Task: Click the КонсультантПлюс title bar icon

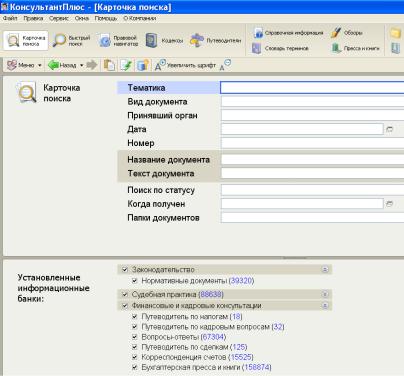Action: 4,7
